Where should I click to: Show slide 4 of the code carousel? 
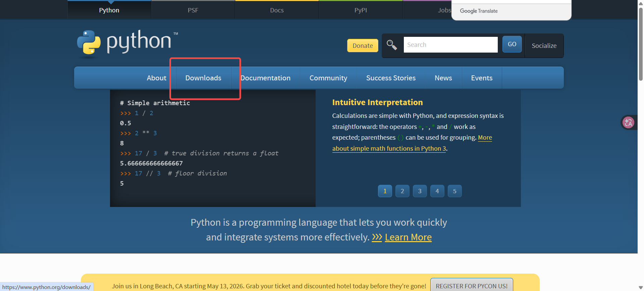[x=437, y=191]
